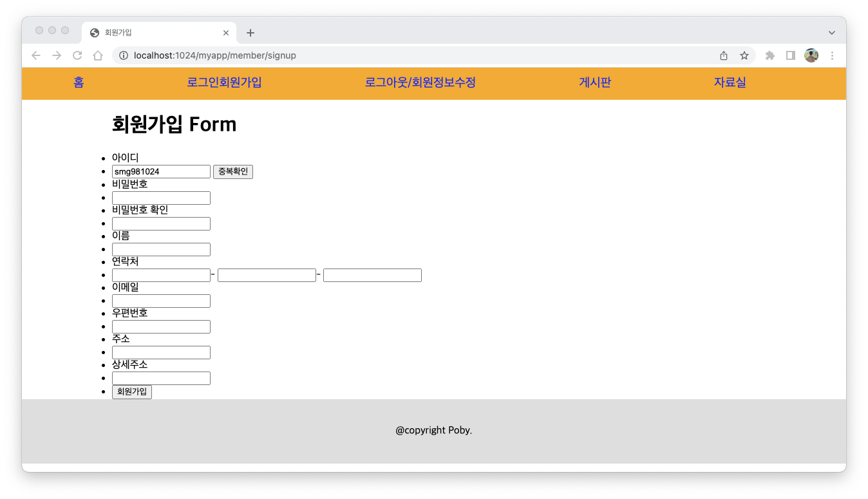Focus the 이메일 input field

pos(161,301)
